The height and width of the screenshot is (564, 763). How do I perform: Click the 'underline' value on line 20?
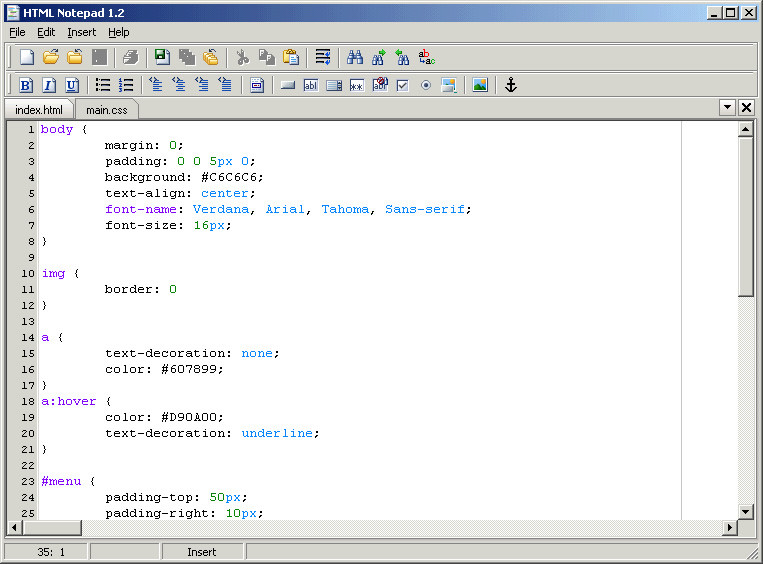click(x=277, y=433)
